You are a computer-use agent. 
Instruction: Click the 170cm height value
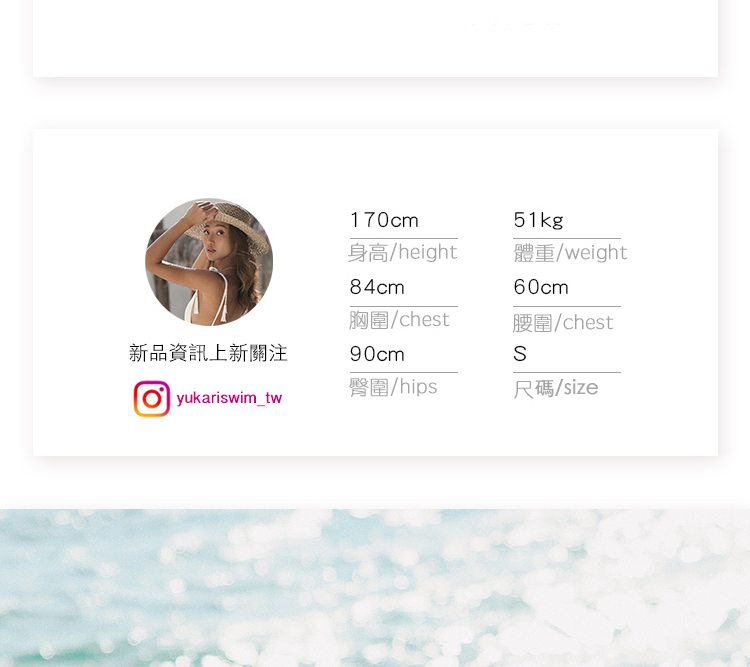tap(384, 220)
